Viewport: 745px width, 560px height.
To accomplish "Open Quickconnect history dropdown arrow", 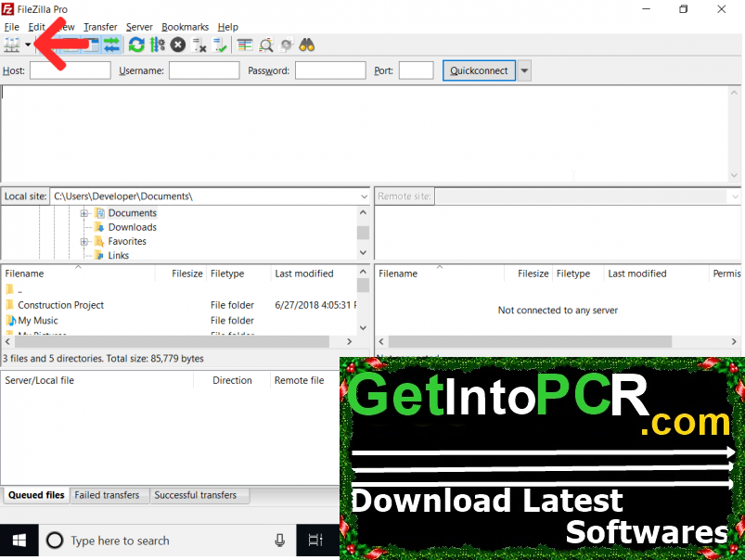I will [524, 70].
